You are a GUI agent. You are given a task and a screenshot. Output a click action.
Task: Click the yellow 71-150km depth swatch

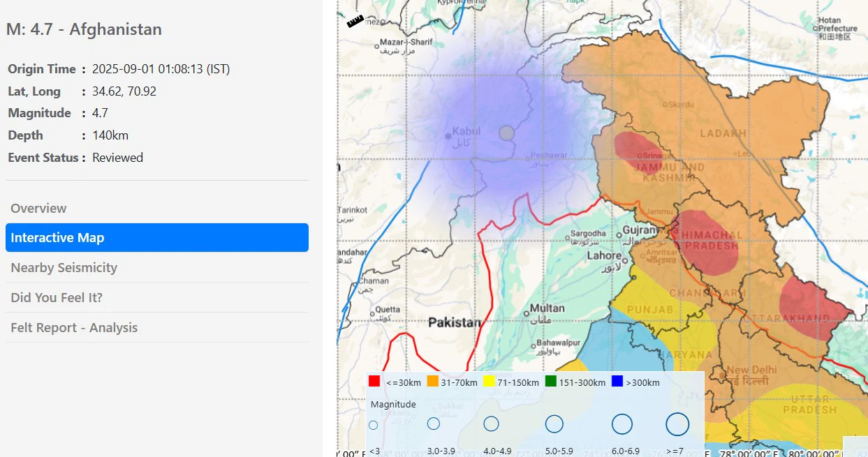[490, 382]
